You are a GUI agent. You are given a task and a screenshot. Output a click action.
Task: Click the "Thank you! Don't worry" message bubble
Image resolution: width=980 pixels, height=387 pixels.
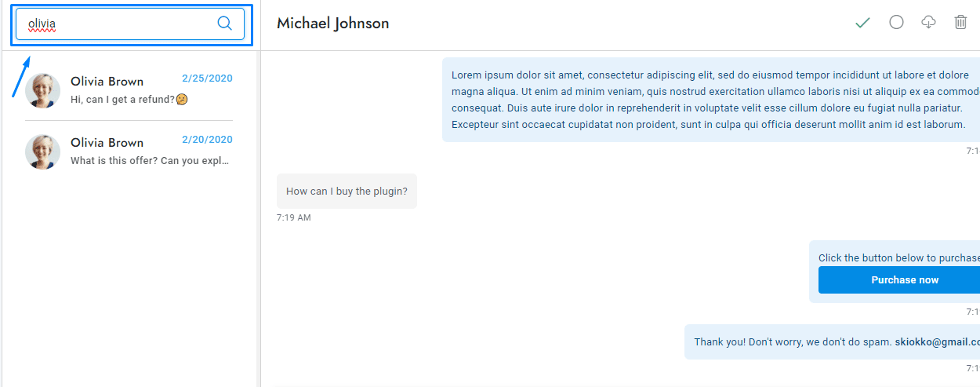click(x=831, y=342)
